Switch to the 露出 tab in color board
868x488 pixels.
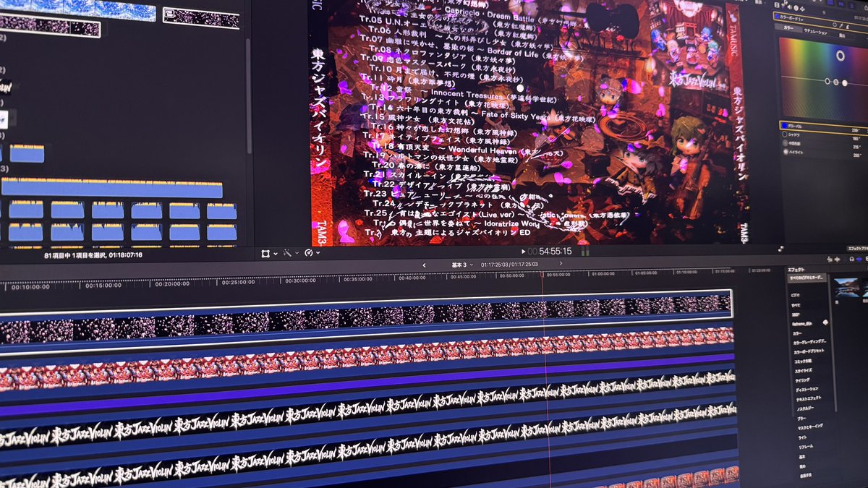[842, 35]
